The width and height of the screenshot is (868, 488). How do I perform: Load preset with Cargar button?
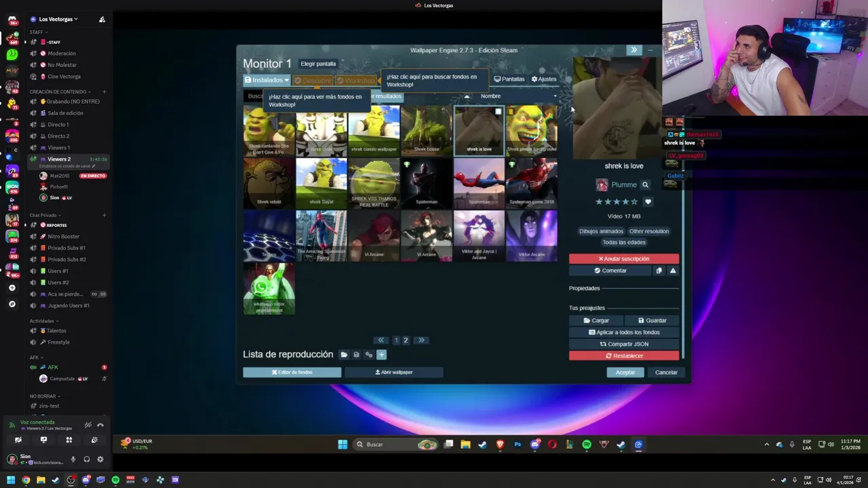coord(596,321)
